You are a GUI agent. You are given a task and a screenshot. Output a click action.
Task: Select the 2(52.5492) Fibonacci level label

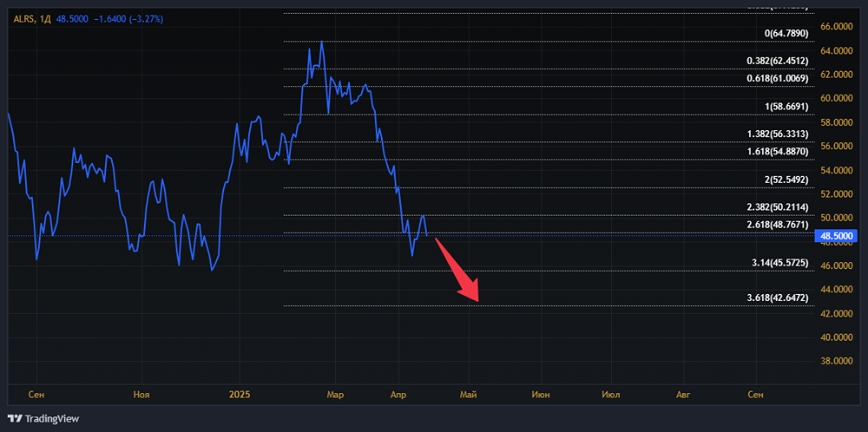pyautogui.click(x=786, y=180)
